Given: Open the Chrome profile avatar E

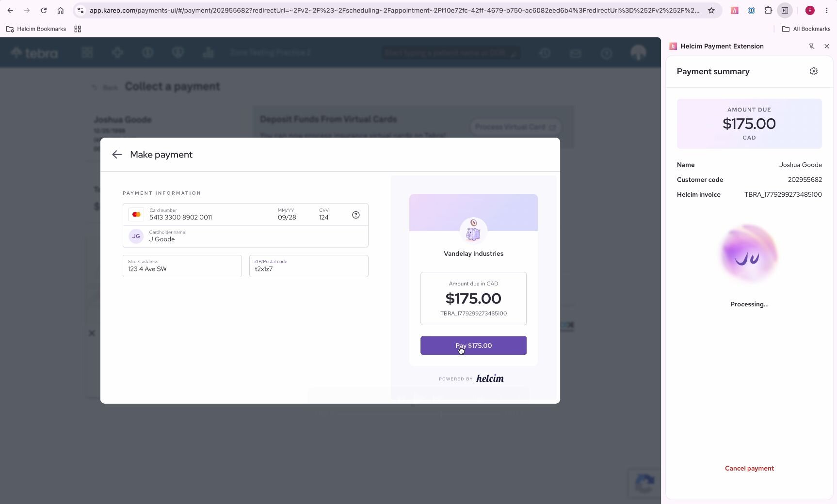Looking at the screenshot, I should tap(810, 10).
